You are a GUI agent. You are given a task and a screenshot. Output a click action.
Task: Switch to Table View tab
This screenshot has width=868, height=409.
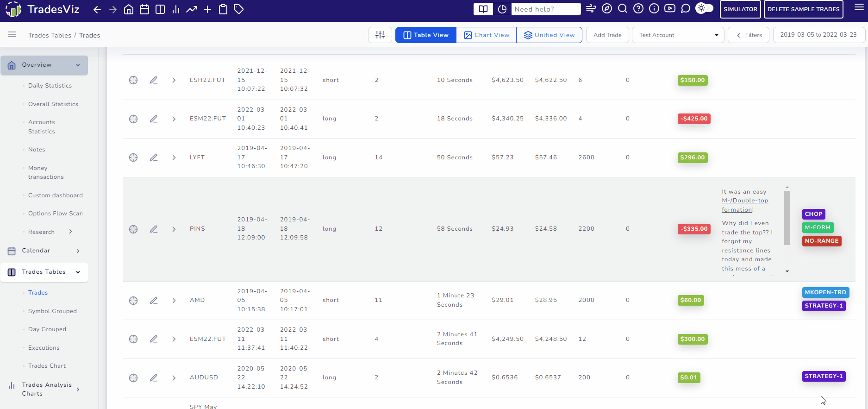(x=426, y=35)
